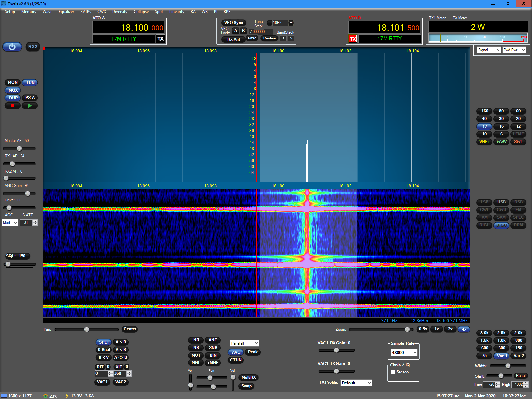532x399 pixels.
Task: Enable the Stereo checkbox
Action: pyautogui.click(x=393, y=372)
